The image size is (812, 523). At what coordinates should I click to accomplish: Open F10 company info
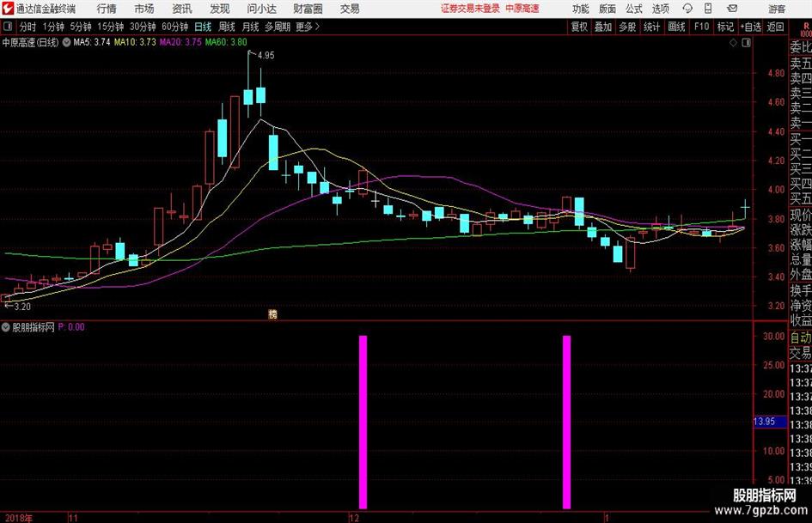(701, 27)
